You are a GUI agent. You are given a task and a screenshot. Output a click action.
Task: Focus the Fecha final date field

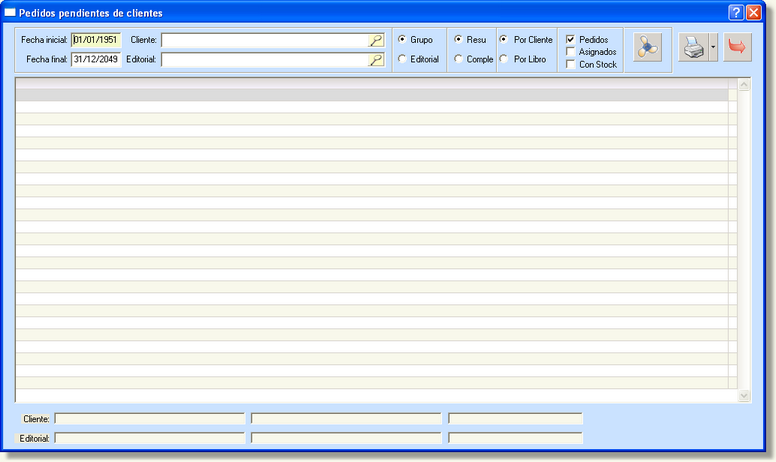pos(96,59)
